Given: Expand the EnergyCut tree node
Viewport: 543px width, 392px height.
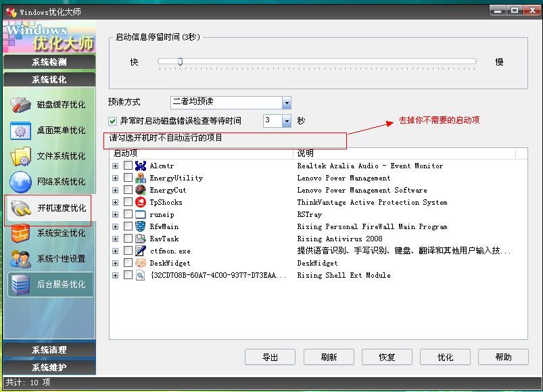Looking at the screenshot, I should tap(116, 191).
